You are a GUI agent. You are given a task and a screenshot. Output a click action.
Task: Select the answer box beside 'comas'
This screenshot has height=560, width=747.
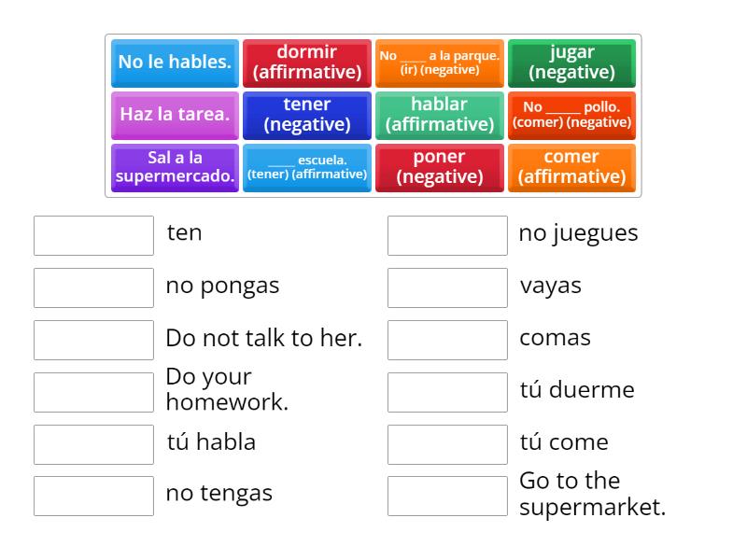coord(447,340)
